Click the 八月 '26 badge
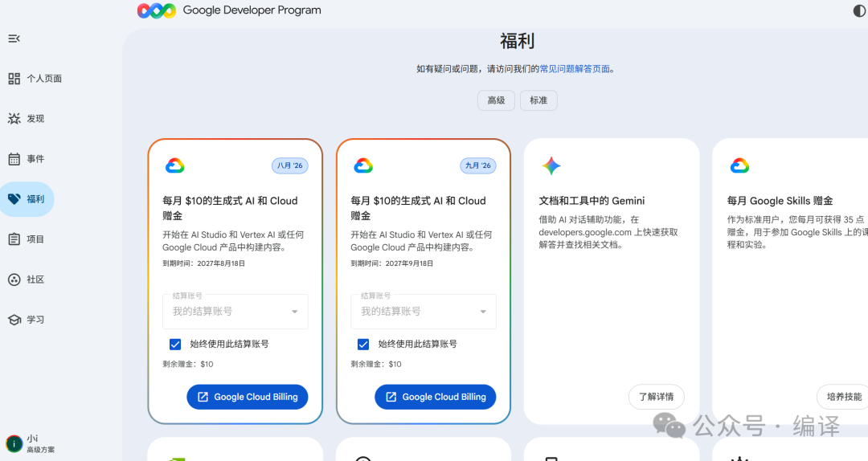The image size is (868, 461). coord(290,165)
